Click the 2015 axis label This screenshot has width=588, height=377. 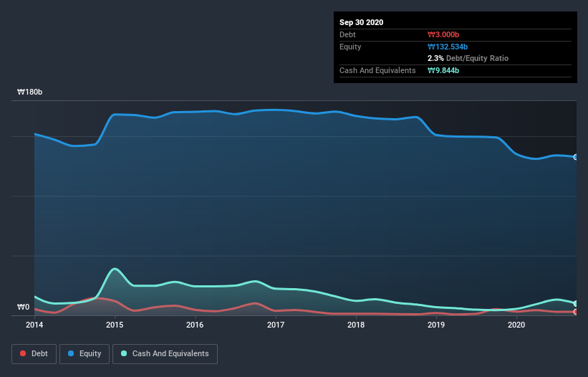tap(115, 325)
